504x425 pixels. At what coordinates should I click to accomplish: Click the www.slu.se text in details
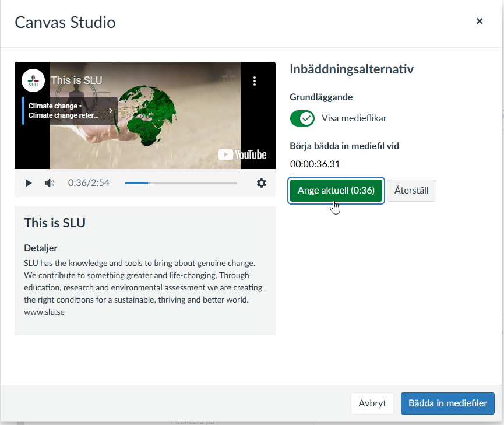(44, 312)
